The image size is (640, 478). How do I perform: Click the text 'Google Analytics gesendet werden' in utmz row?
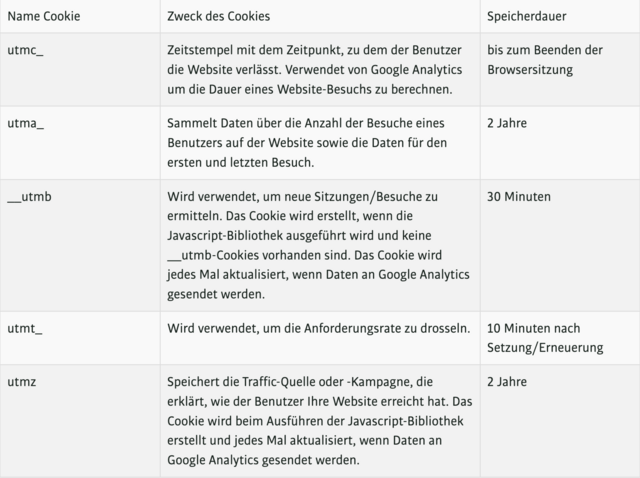point(263,460)
